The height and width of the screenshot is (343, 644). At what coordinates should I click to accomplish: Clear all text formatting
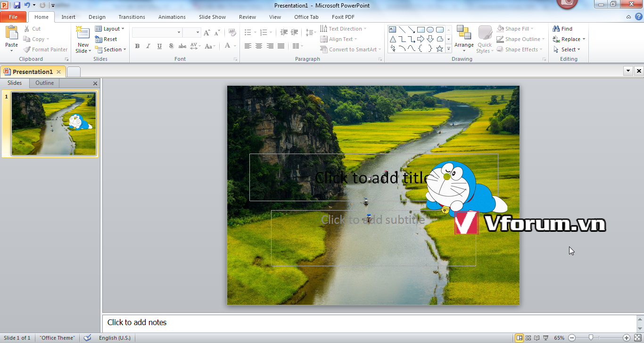point(232,33)
